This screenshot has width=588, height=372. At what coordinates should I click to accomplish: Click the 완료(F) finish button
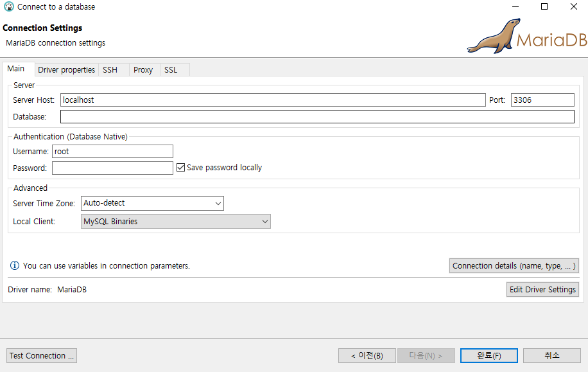pos(489,355)
